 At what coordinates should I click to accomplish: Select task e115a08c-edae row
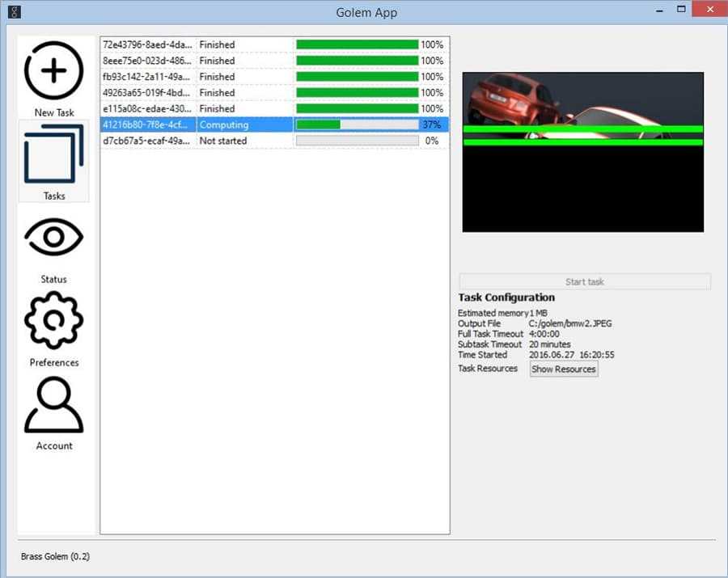pyautogui.click(x=147, y=109)
